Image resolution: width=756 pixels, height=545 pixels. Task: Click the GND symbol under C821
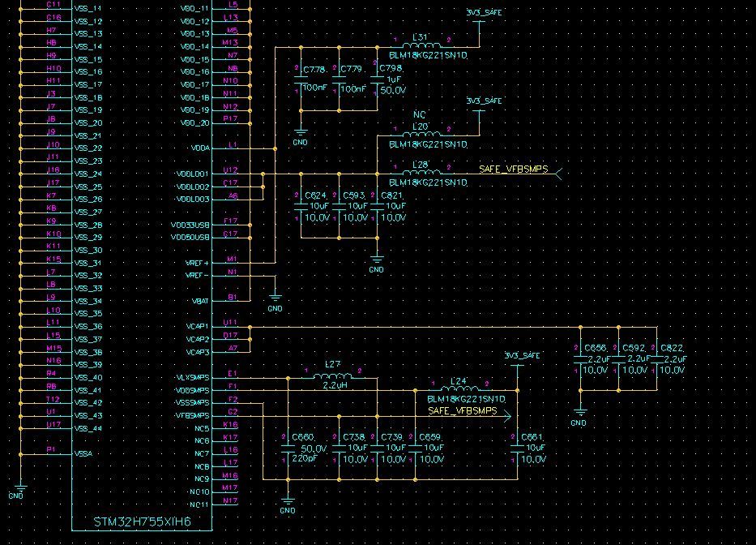(x=377, y=263)
